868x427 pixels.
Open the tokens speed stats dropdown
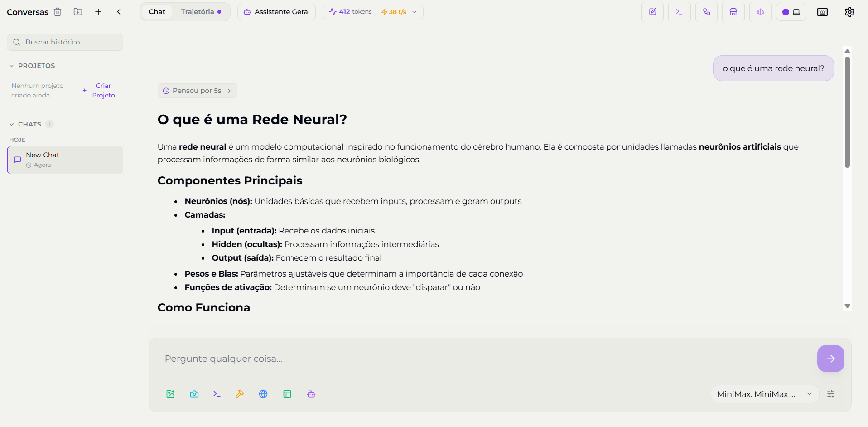(373, 12)
